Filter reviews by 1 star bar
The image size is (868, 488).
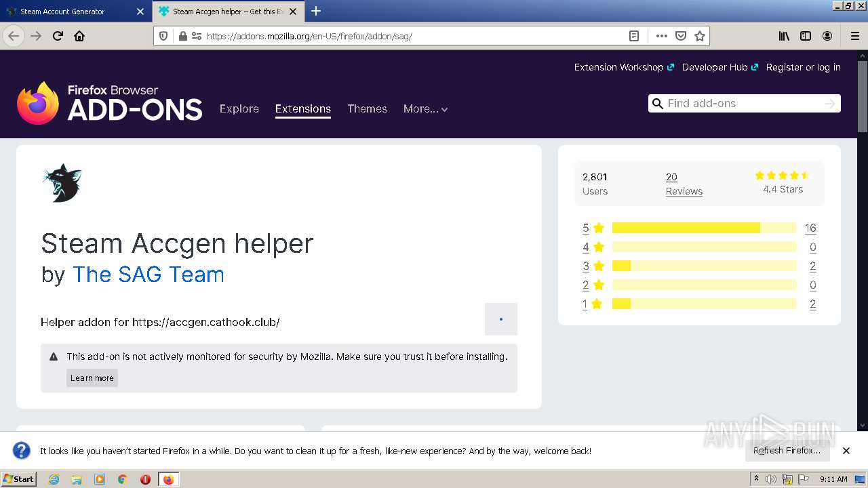pyautogui.click(x=704, y=304)
